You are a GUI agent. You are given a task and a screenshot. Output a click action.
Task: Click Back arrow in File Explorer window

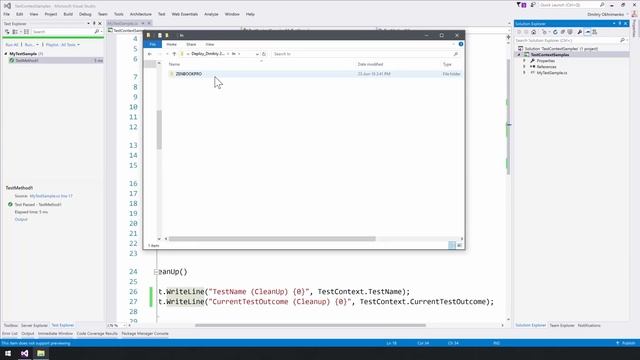coord(150,54)
